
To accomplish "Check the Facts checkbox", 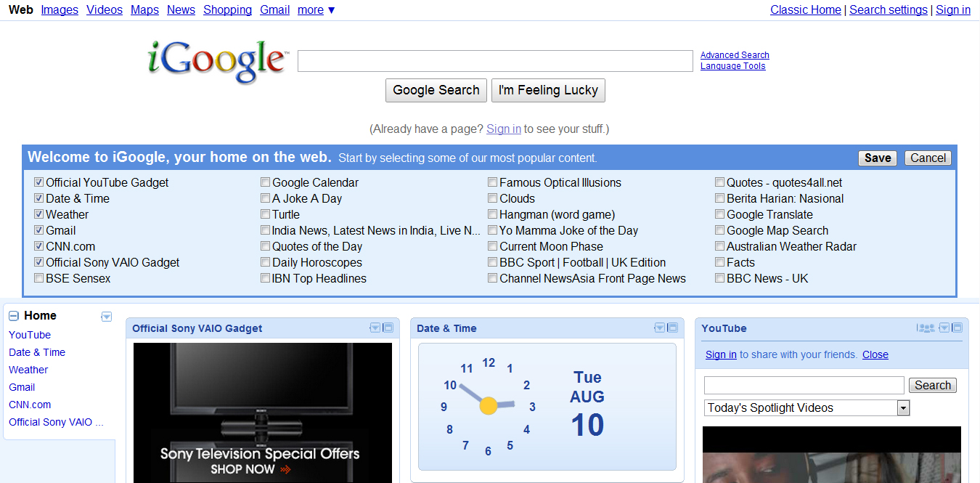I will click(720, 262).
